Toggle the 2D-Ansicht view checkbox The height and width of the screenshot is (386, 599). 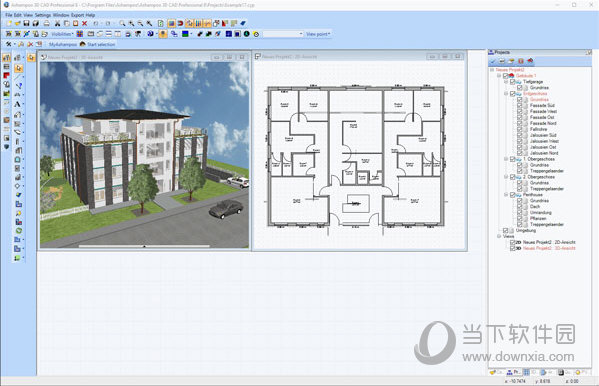[513, 242]
